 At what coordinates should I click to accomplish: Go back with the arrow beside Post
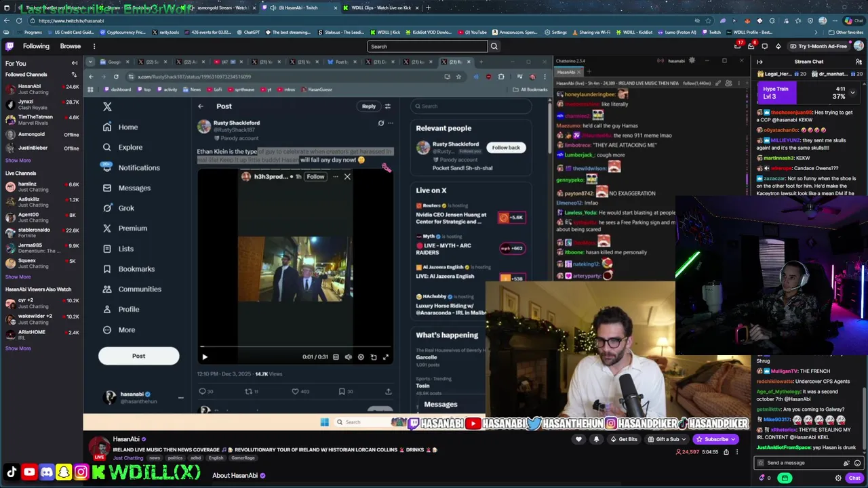click(x=201, y=106)
